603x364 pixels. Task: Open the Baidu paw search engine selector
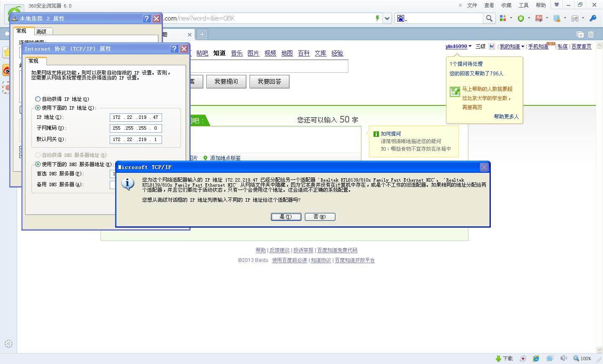[x=402, y=18]
